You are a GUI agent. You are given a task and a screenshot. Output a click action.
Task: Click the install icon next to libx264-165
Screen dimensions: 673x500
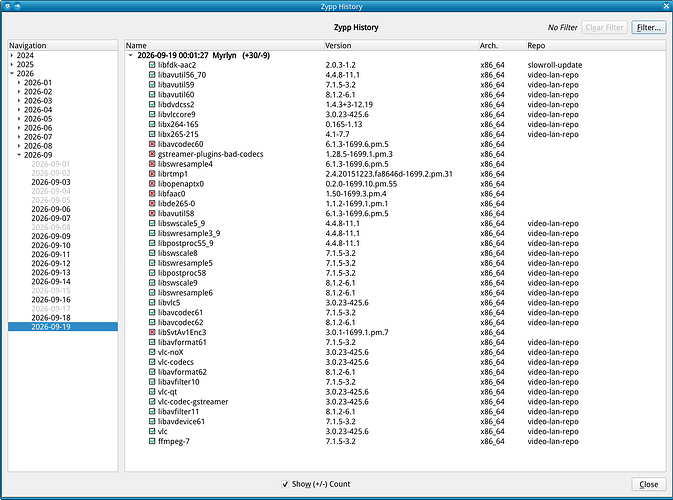coord(152,124)
